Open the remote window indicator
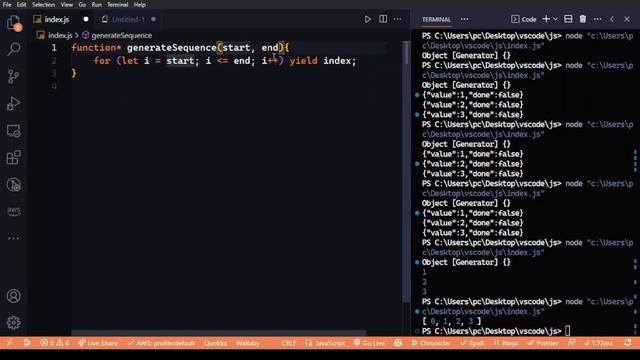This screenshot has width=640, height=360. pyautogui.click(x=9, y=343)
